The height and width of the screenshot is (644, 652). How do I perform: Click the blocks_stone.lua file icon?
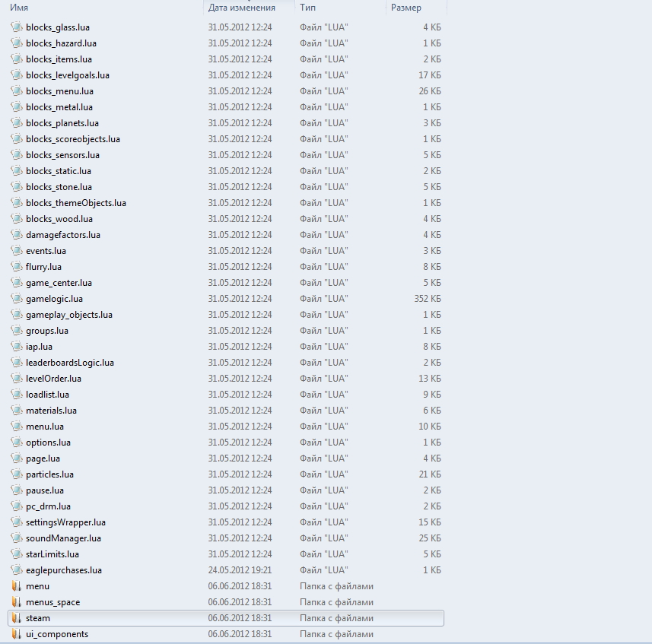coord(16,186)
